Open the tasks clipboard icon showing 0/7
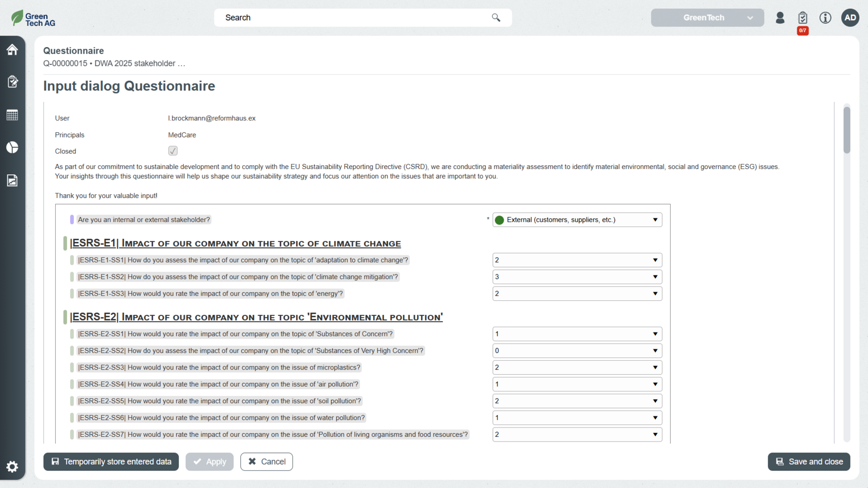 click(x=802, y=18)
